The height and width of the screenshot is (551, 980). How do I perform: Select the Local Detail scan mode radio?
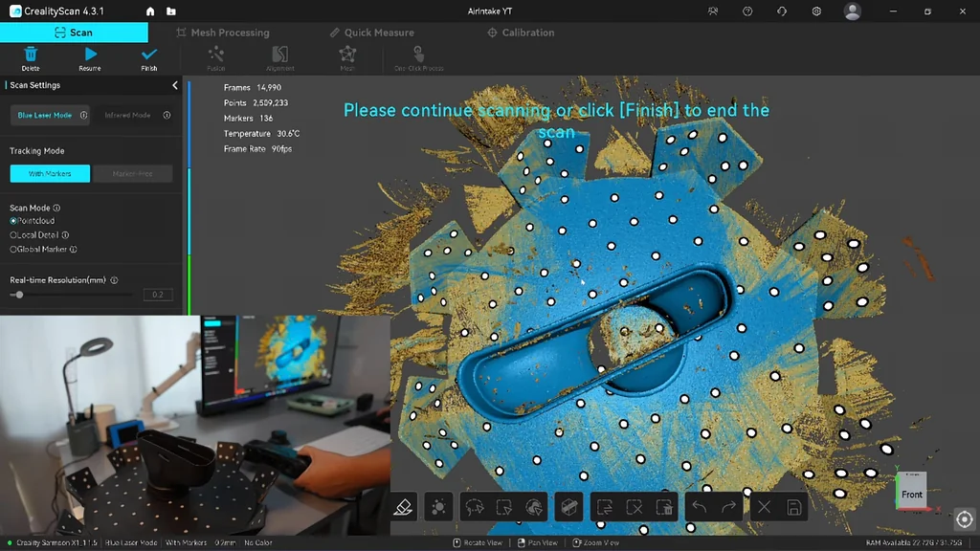click(13, 235)
